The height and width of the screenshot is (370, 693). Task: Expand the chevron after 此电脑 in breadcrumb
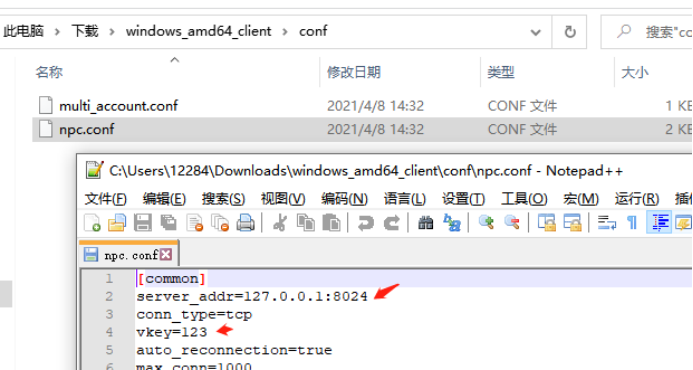pos(57,32)
